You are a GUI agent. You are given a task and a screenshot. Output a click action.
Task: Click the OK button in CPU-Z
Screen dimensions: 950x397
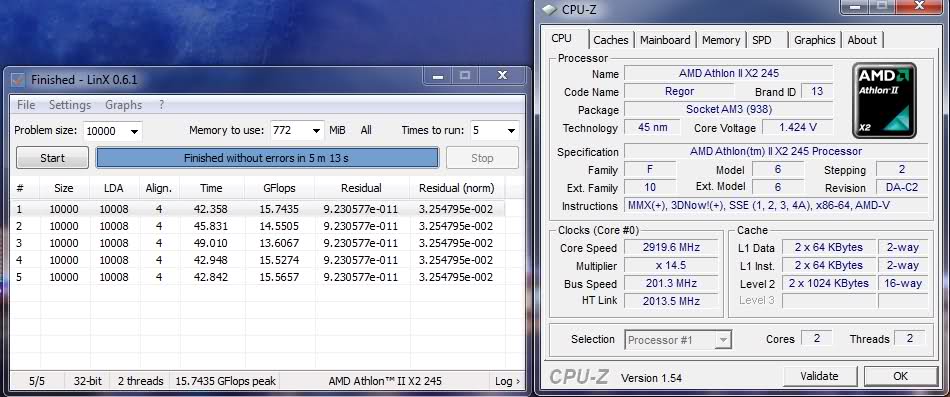tap(900, 376)
